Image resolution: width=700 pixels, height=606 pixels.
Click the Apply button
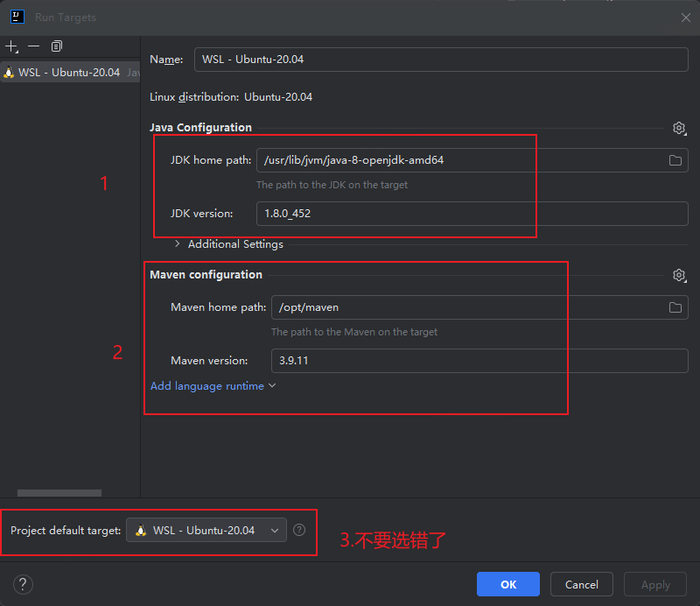point(654,584)
